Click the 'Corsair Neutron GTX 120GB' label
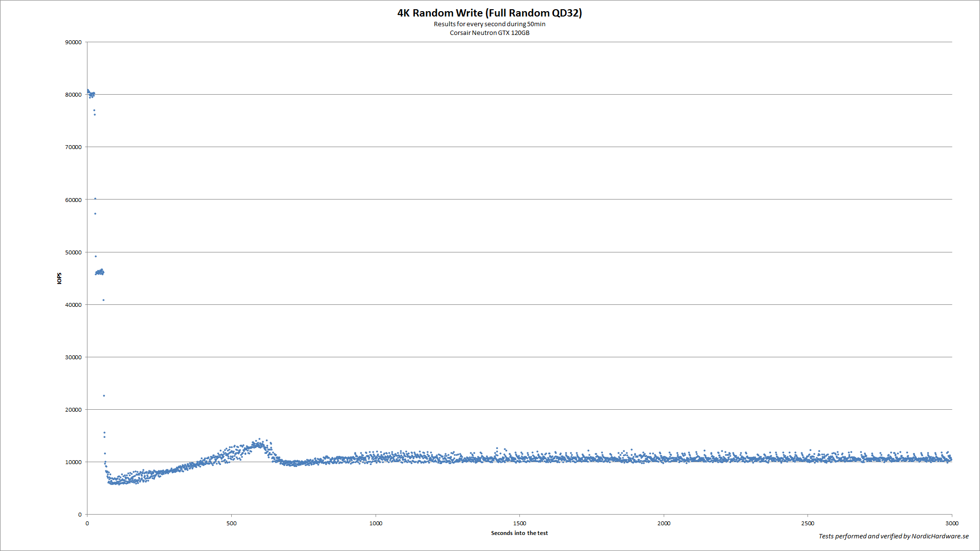 [489, 33]
